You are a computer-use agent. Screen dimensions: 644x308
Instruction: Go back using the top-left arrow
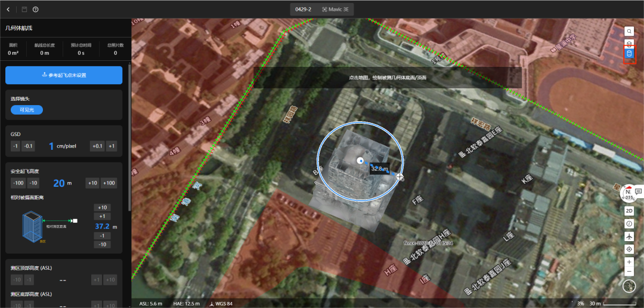coord(8,10)
